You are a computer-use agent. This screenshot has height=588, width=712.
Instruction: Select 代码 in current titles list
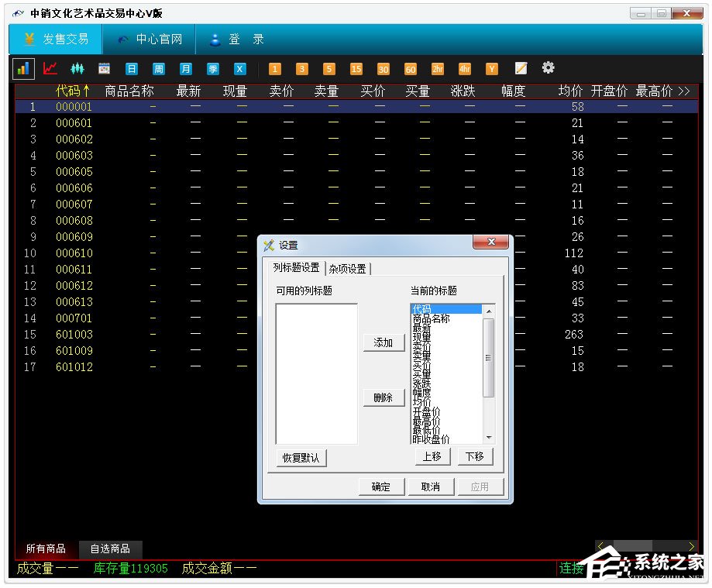[446, 309]
